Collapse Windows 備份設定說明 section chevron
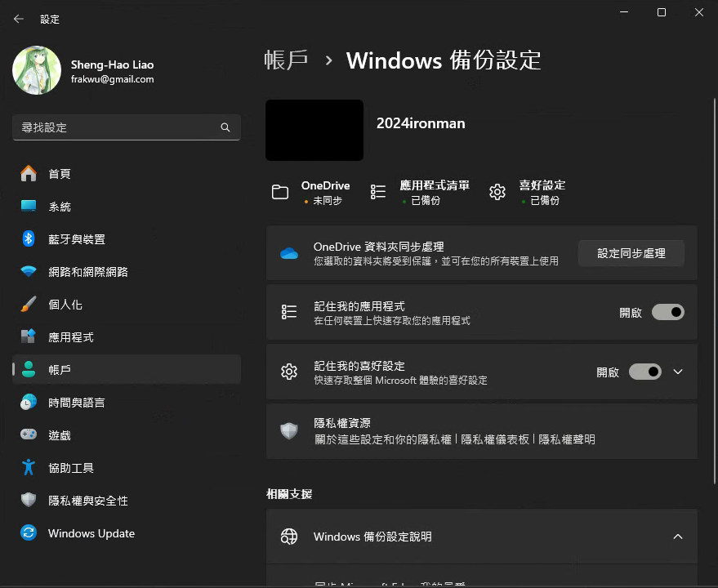Image resolution: width=718 pixels, height=588 pixels. (x=678, y=537)
